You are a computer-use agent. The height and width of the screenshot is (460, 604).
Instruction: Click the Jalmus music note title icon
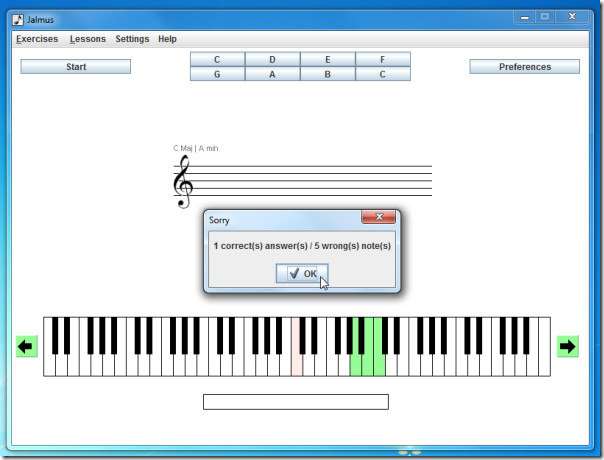(18, 20)
